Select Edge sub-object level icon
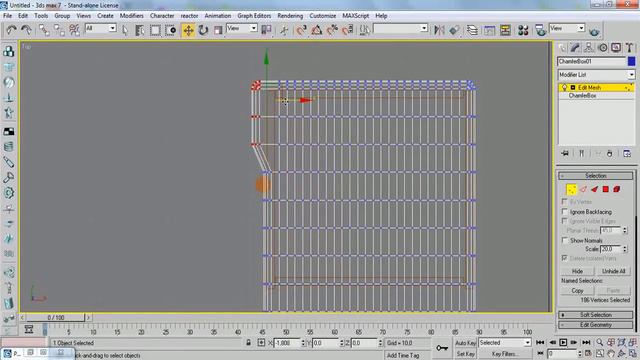Viewport: 640px width, 360px height. point(583,189)
